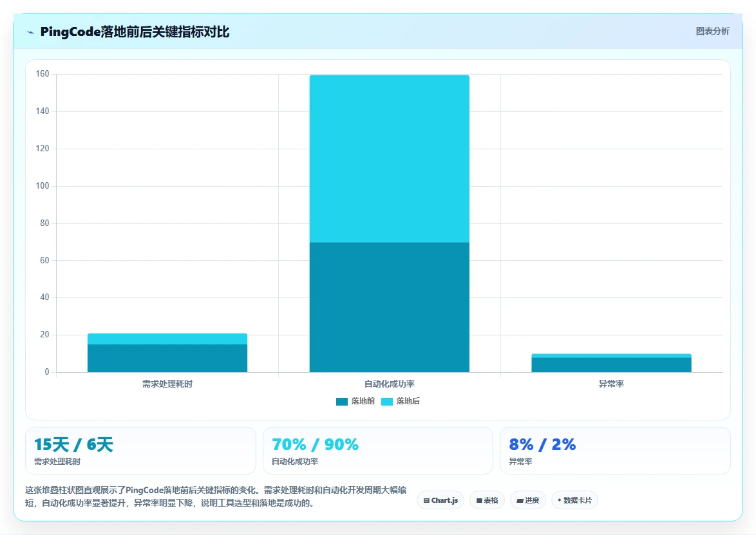Click the dark 落地前 segment of 自动化成功率
Image resolution: width=756 pixels, height=535 pixels.
pyautogui.click(x=390, y=307)
